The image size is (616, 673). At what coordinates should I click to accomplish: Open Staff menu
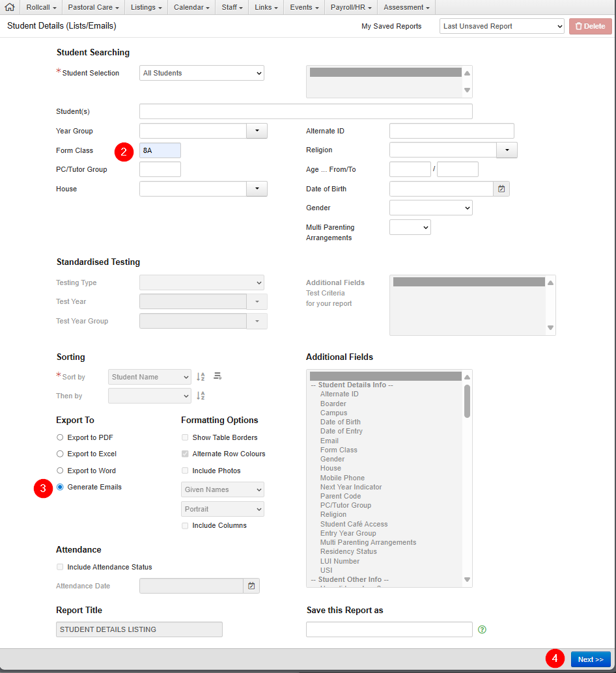232,7
